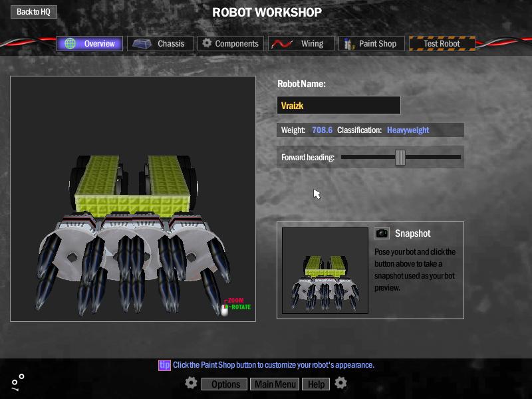Click the weight value 708.6
Image resolution: width=532 pixels, height=399 pixels.
click(323, 130)
